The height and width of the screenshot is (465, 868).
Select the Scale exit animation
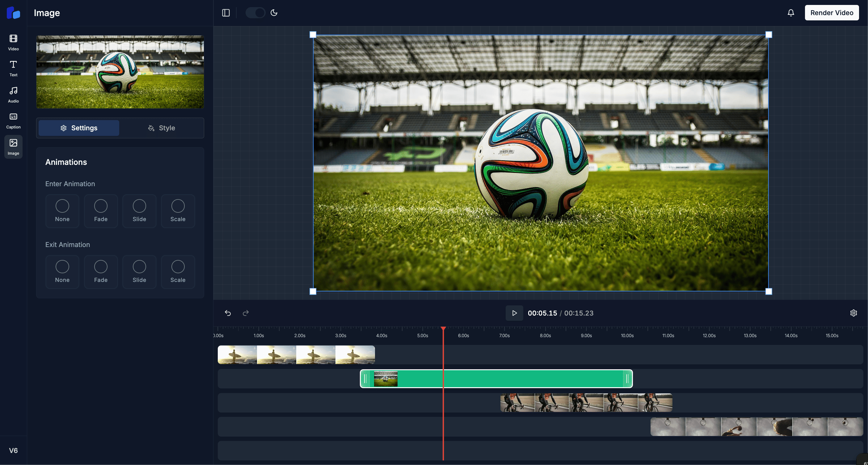click(x=178, y=272)
